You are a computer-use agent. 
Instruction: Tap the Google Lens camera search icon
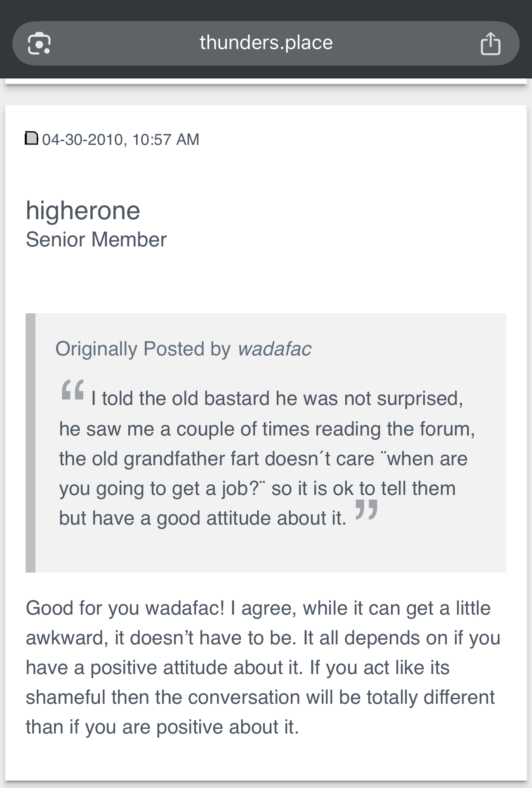39,43
